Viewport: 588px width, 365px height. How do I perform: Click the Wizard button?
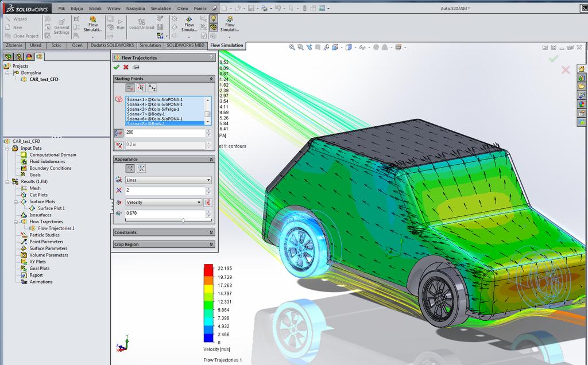pyautogui.click(x=16, y=19)
